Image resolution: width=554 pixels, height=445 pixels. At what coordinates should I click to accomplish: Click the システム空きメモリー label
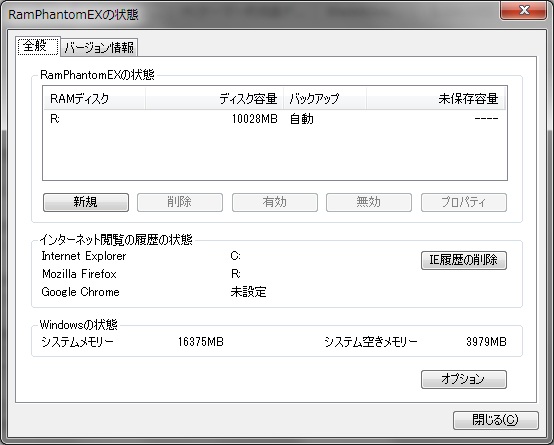(x=371, y=342)
